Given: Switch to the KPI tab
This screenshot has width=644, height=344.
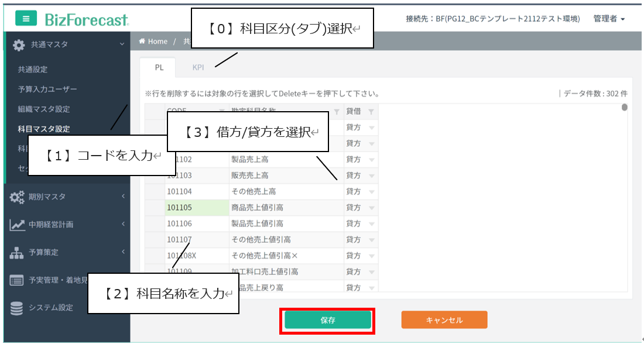Looking at the screenshot, I should point(198,67).
